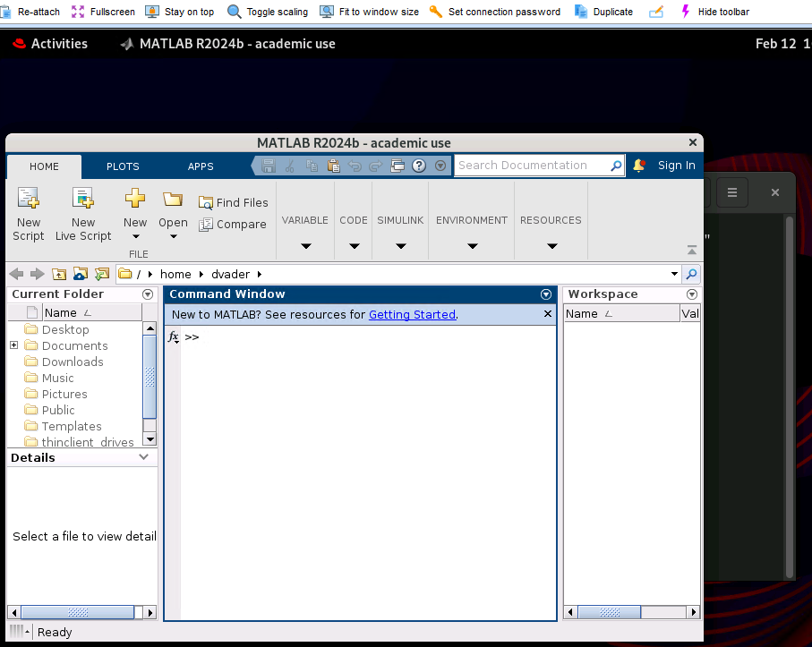Click the Activities red hat icon
Image resolution: width=812 pixels, height=647 pixels.
tap(19, 44)
